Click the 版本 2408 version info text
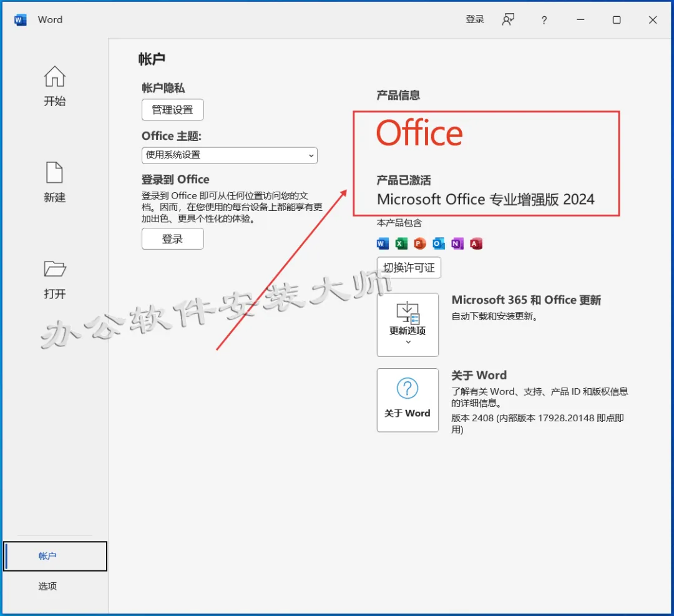Screen dimensions: 674x616 pyautogui.click(x=537, y=424)
